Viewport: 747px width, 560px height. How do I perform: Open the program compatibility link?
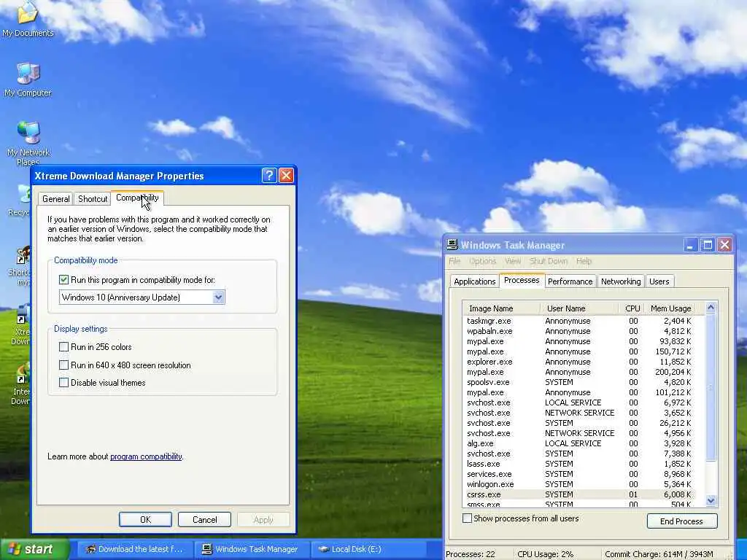coord(146,456)
